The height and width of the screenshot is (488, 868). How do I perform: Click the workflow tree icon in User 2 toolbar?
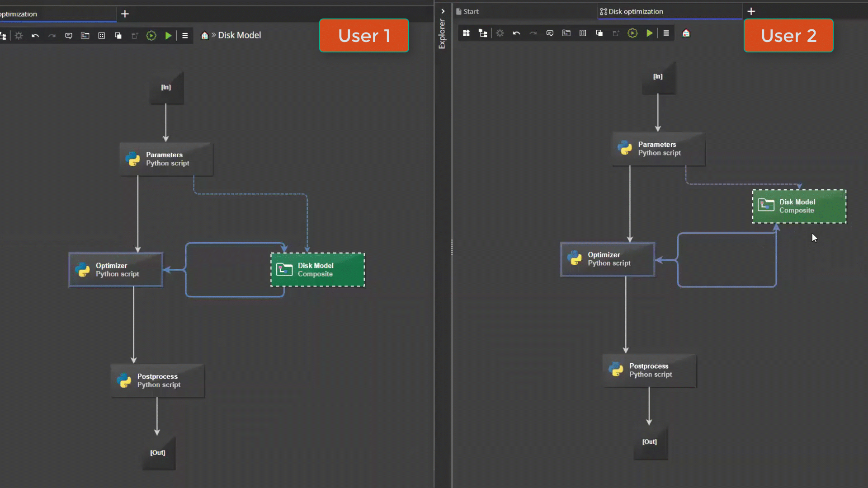(483, 33)
